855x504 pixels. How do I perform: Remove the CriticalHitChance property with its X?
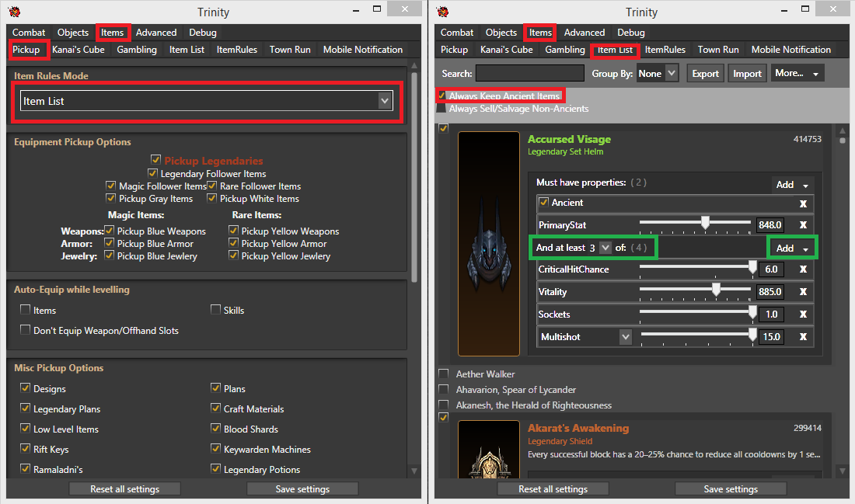(803, 269)
